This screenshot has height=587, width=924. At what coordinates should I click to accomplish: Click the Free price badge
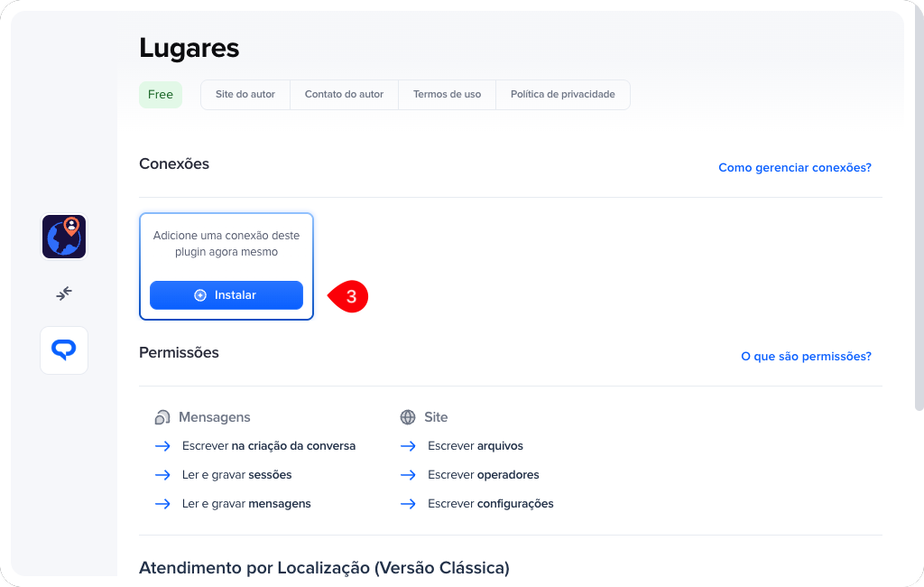161,95
